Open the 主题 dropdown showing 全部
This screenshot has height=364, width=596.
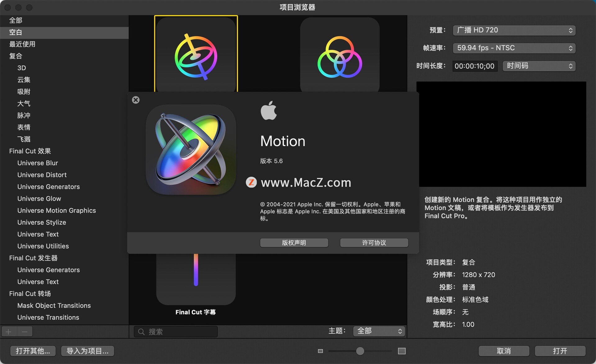point(379,331)
